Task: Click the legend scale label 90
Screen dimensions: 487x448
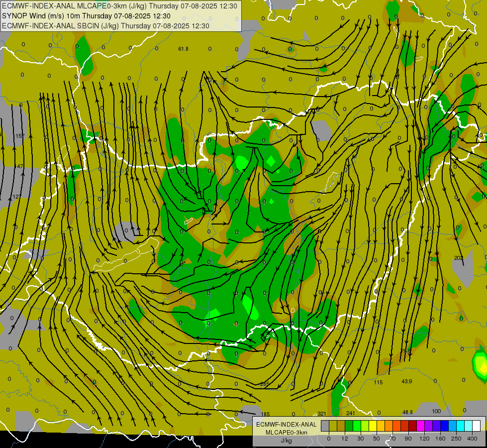Action: 408,439
